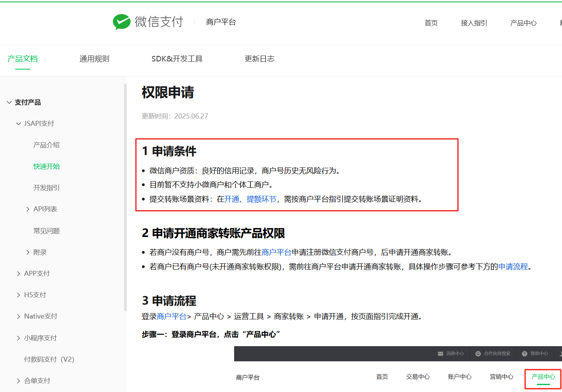Switch to the 通用规则 tab

click(x=95, y=59)
